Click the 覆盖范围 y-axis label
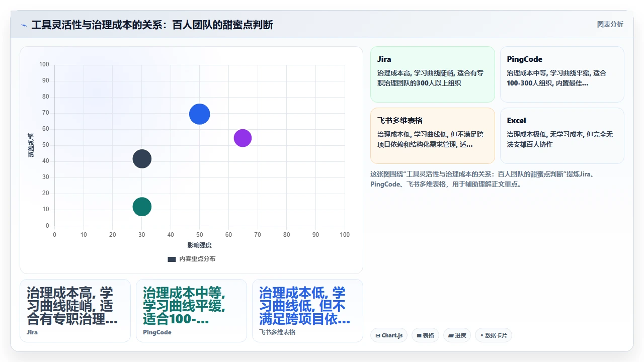Screen dimensions: 644x362 [31, 145]
